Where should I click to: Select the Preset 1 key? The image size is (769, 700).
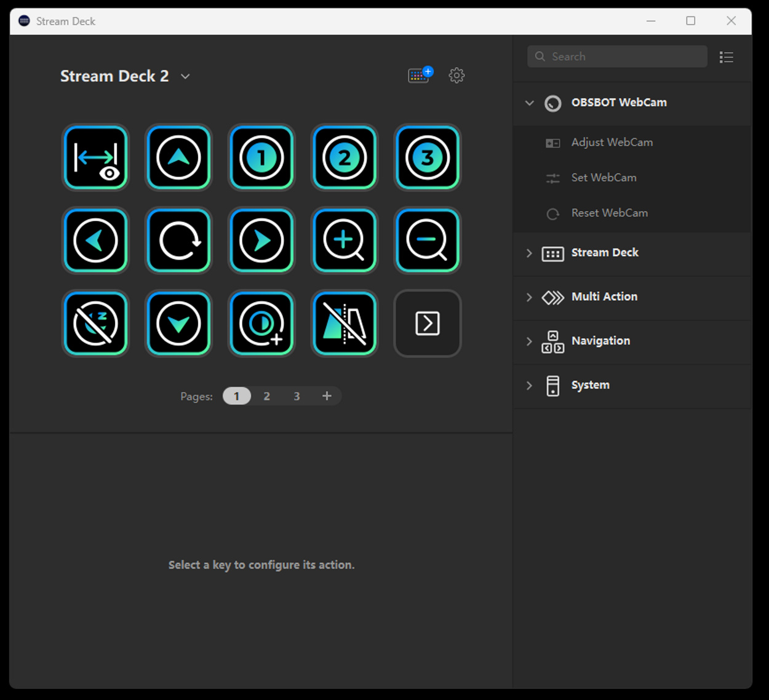(261, 157)
